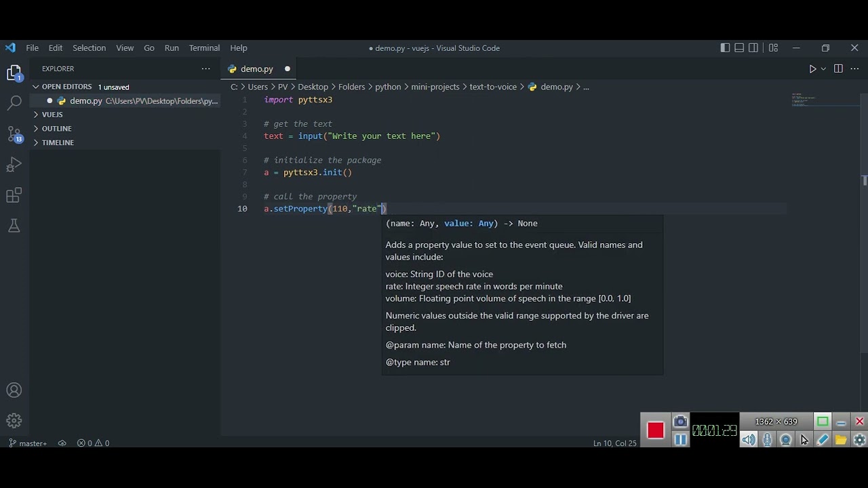Click Ln 10, Col 25 status entry

(614, 443)
